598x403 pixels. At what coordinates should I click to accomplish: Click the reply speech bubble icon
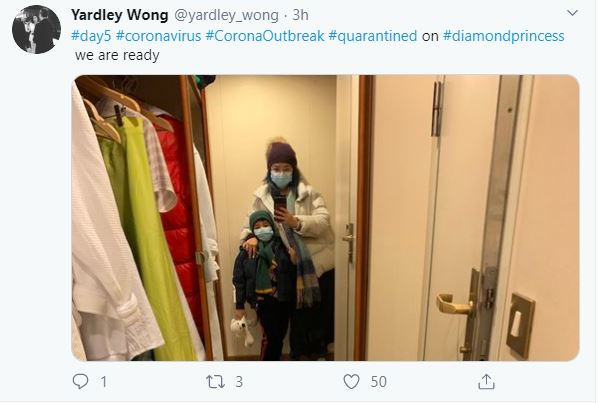pyautogui.click(x=80, y=381)
